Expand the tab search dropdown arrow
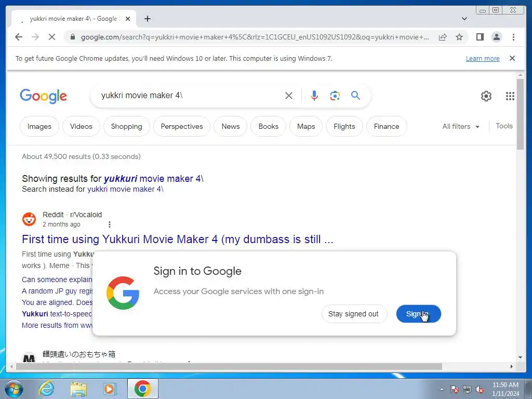The width and height of the screenshot is (532, 399). pyautogui.click(x=464, y=19)
